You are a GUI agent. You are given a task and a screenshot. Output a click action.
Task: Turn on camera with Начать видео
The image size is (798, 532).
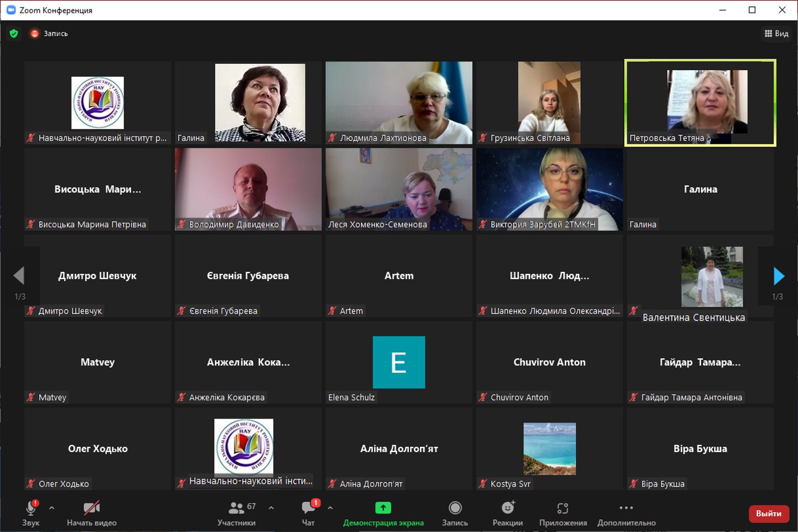[92, 513]
